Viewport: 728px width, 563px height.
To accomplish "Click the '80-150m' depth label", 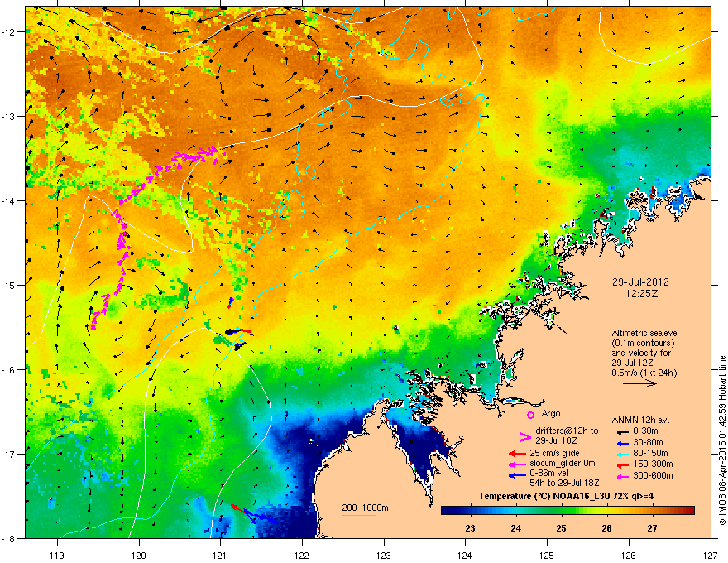I will pos(650,454).
